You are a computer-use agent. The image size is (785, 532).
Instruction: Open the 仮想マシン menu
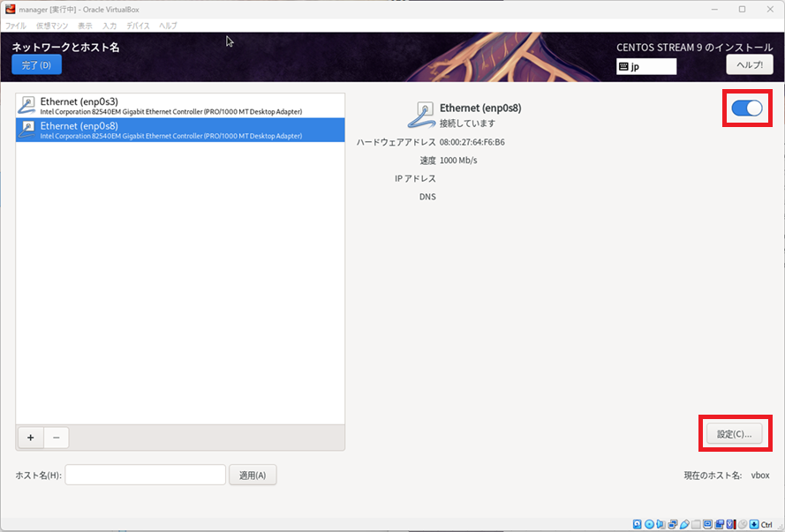tap(51, 26)
